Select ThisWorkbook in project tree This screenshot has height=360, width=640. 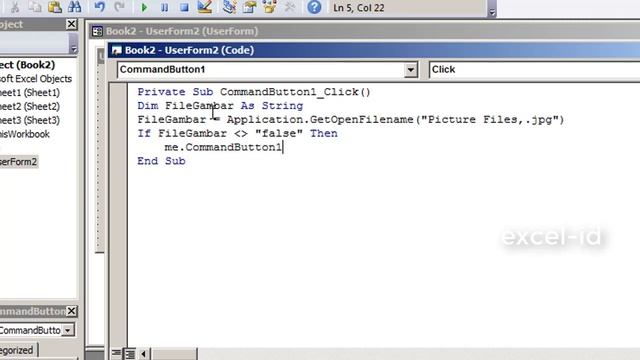click(24, 134)
